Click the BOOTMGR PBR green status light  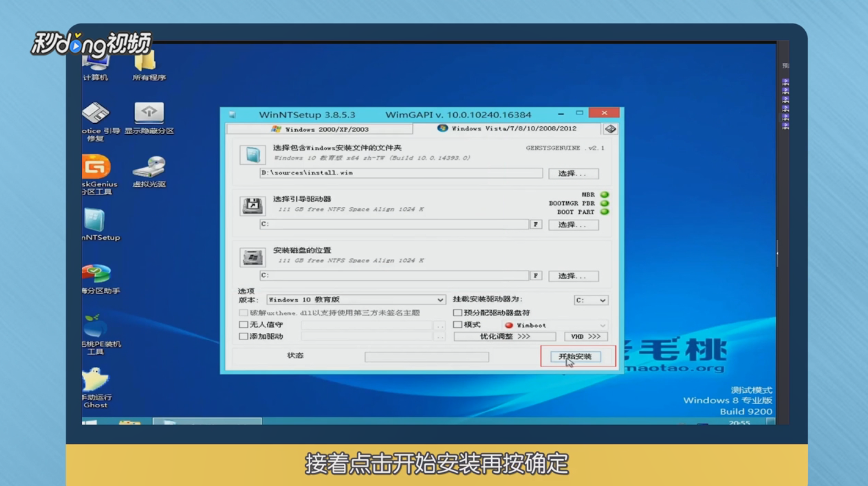tap(605, 203)
